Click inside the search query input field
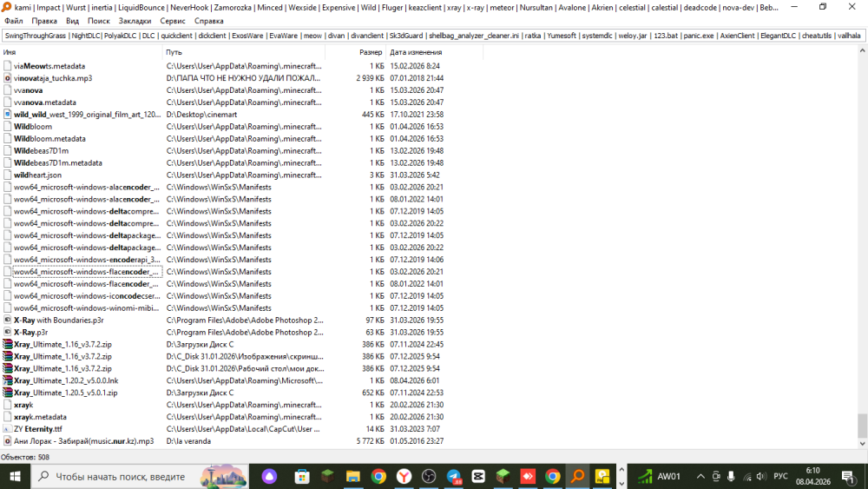 (433, 36)
